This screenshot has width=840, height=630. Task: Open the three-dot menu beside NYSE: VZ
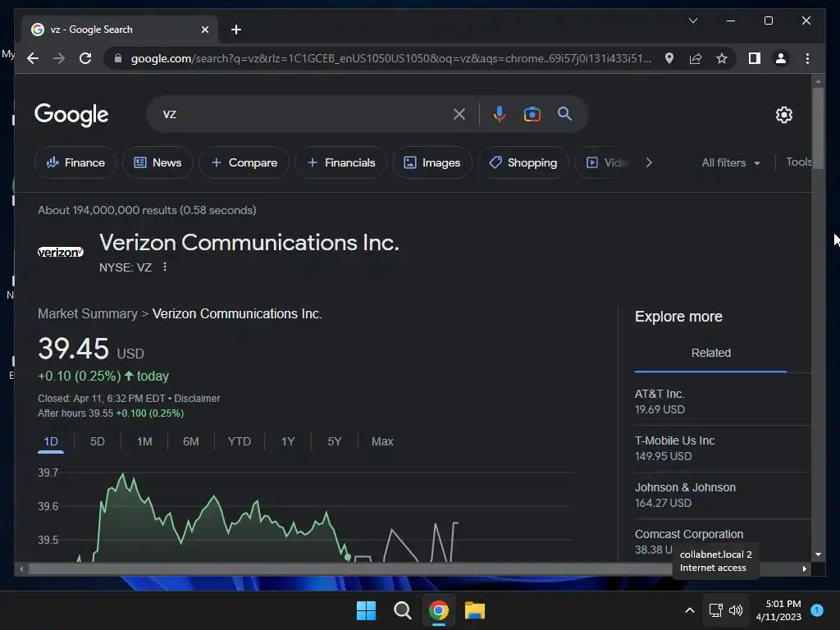pyautogui.click(x=164, y=267)
